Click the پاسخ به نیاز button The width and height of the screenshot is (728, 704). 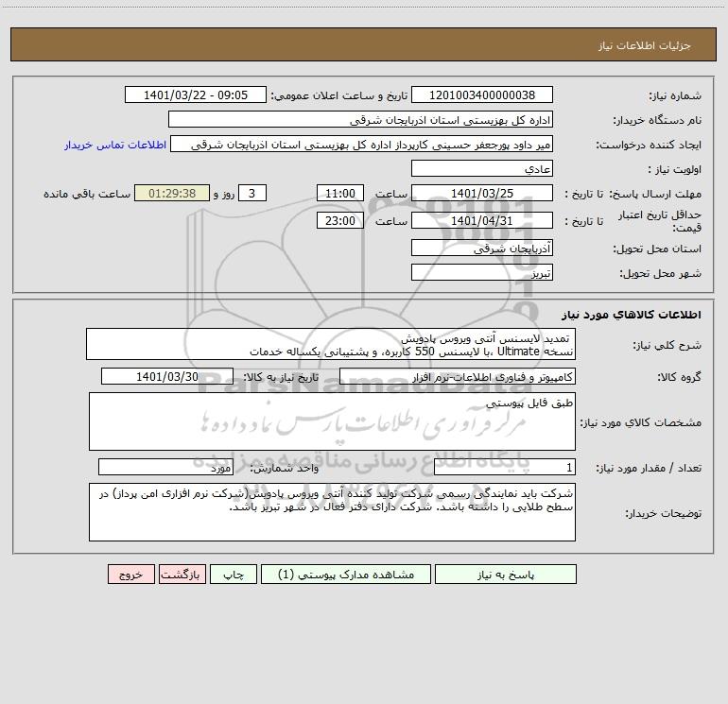tap(506, 574)
